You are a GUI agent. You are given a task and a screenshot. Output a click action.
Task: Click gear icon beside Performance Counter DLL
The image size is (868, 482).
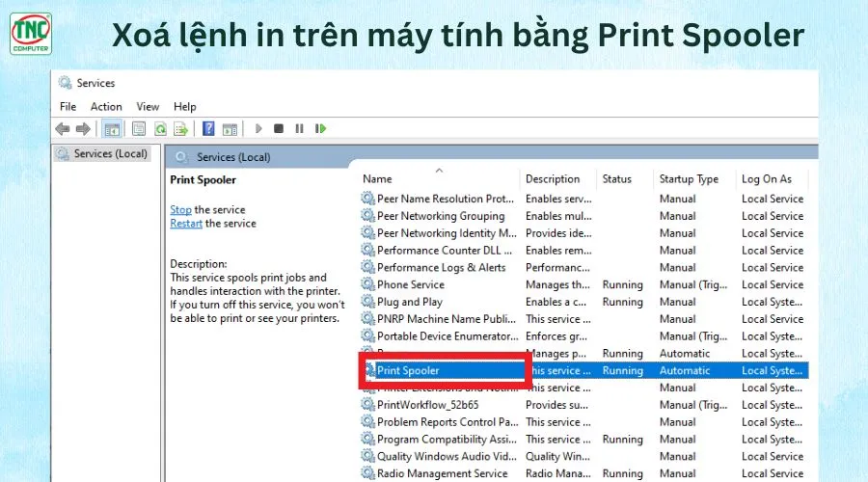click(367, 250)
